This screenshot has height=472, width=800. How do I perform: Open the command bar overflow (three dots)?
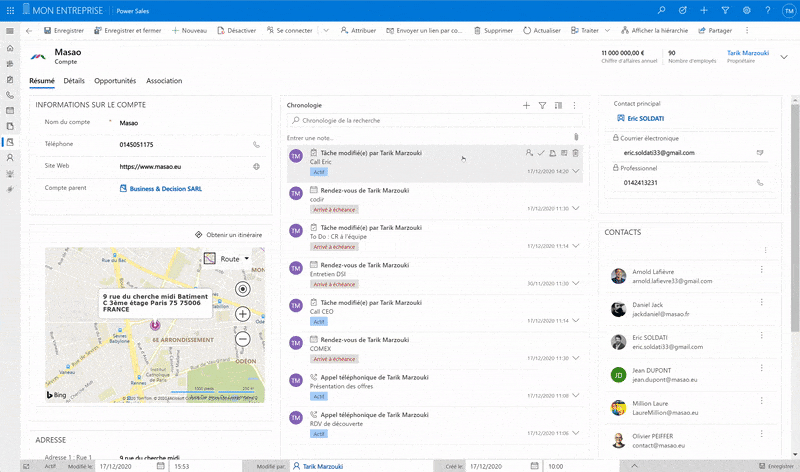(x=747, y=31)
